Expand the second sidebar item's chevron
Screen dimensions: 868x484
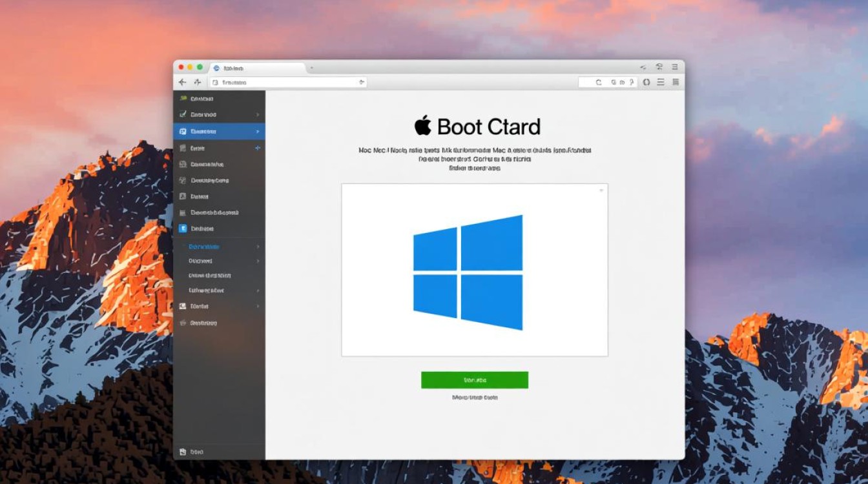click(258, 115)
